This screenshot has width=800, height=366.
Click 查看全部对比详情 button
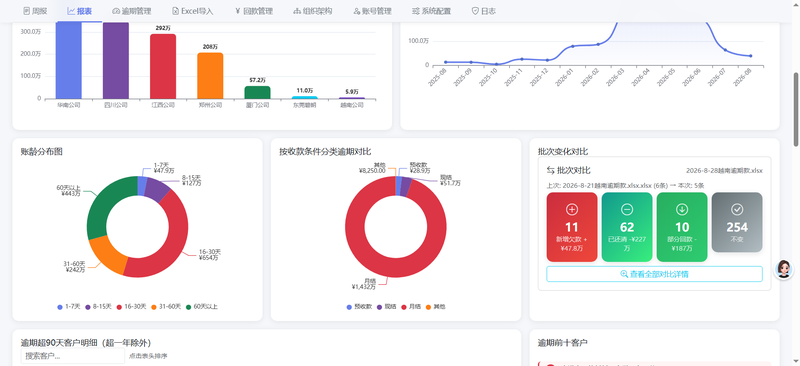click(x=654, y=274)
